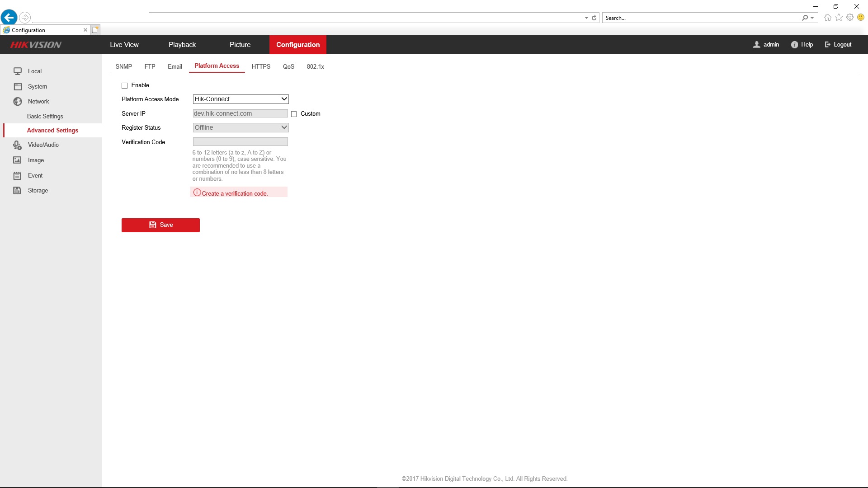Tick the Enable checkbox

coord(125,85)
